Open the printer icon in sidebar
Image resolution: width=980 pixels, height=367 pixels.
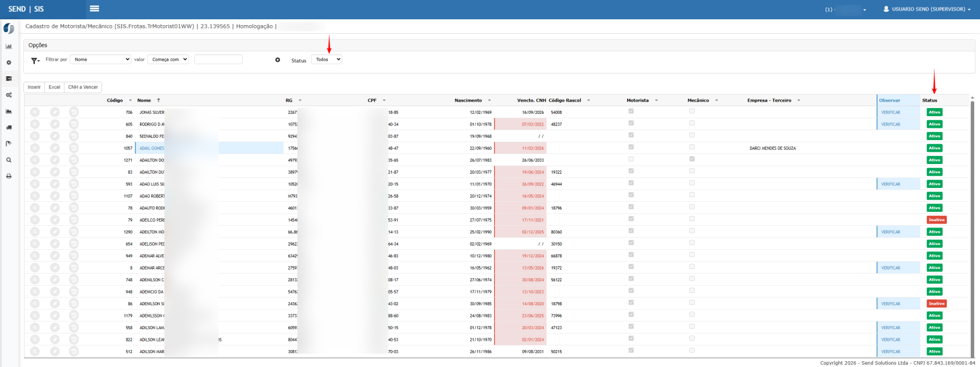9,176
